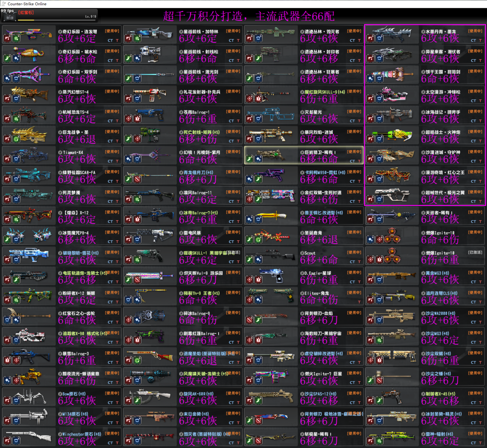Click the green clover part icon on 奇幻乐园·连发弩

pyautogui.click(x=16, y=38)
